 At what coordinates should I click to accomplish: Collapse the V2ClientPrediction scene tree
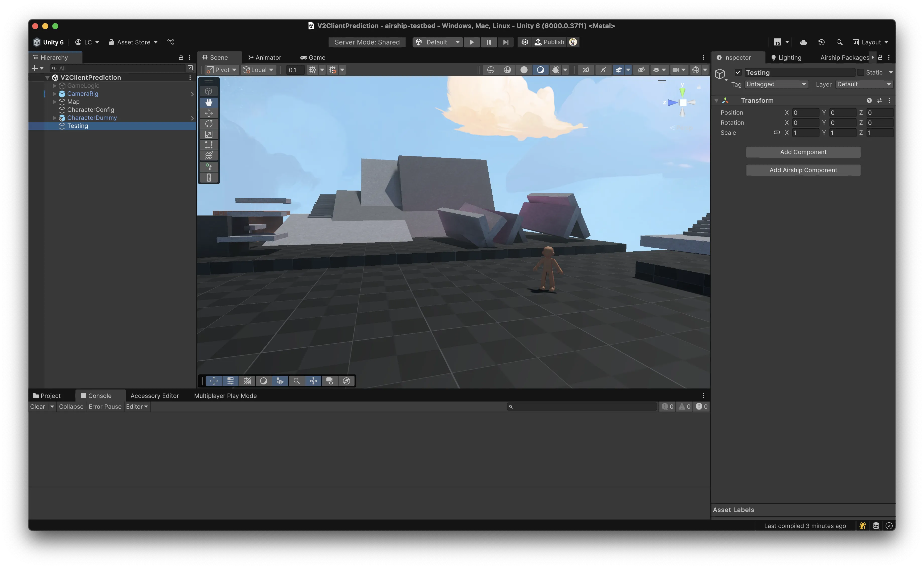click(47, 78)
